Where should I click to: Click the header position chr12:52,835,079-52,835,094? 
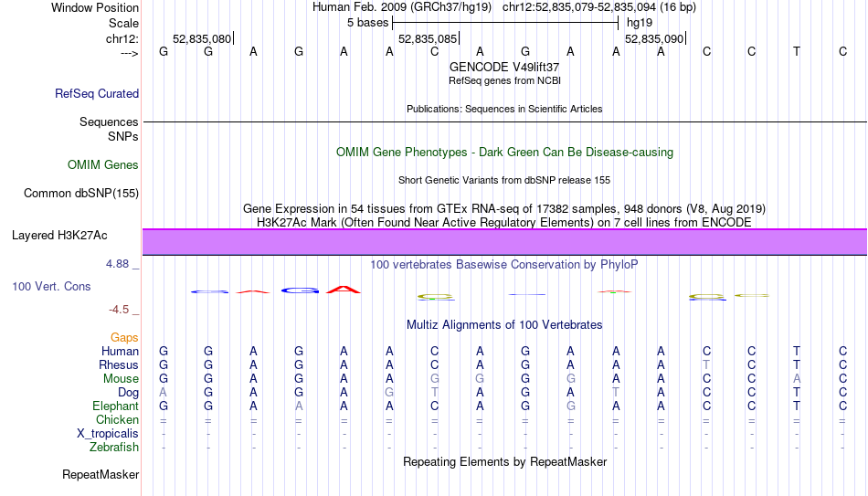click(599, 7)
